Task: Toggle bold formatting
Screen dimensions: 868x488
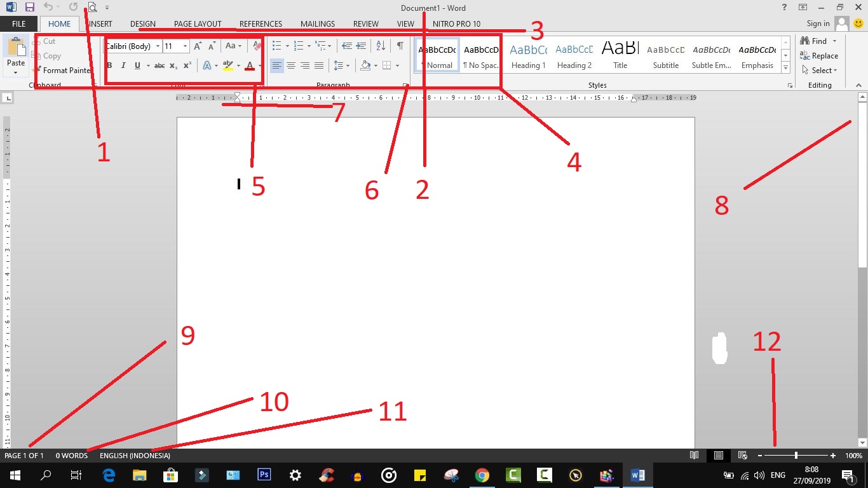Action: pyautogui.click(x=109, y=65)
